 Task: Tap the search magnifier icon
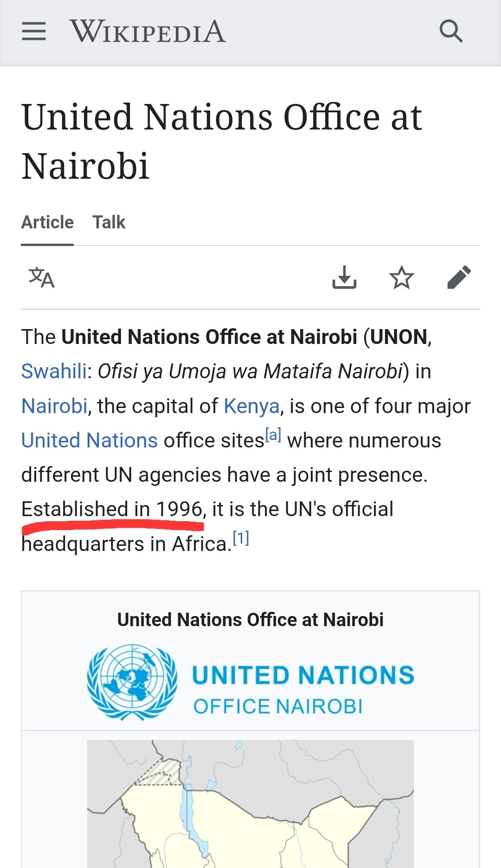(x=450, y=32)
